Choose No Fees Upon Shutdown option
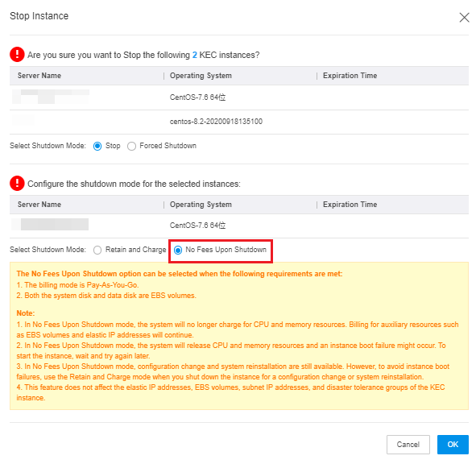The image size is (476, 464). (178, 250)
